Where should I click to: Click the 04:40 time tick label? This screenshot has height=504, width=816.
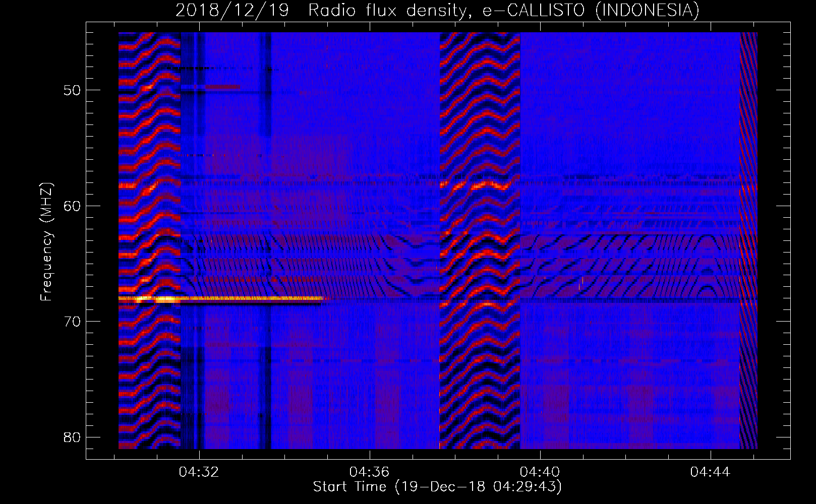coord(540,472)
